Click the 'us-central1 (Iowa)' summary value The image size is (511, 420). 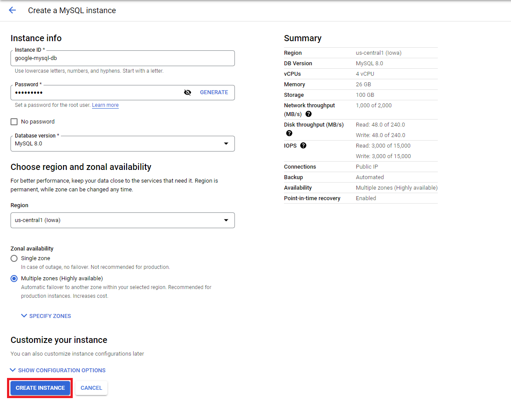[378, 53]
